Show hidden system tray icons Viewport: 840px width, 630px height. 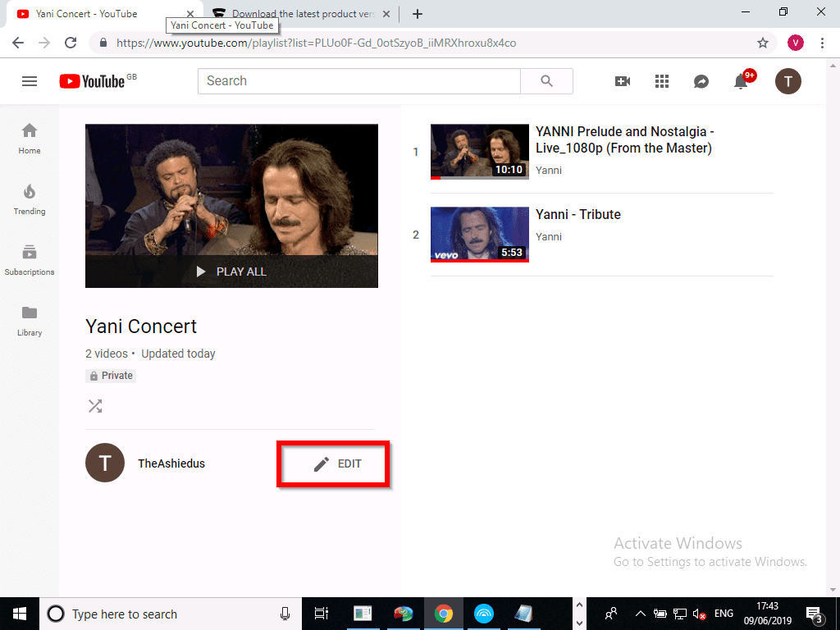pyautogui.click(x=640, y=614)
